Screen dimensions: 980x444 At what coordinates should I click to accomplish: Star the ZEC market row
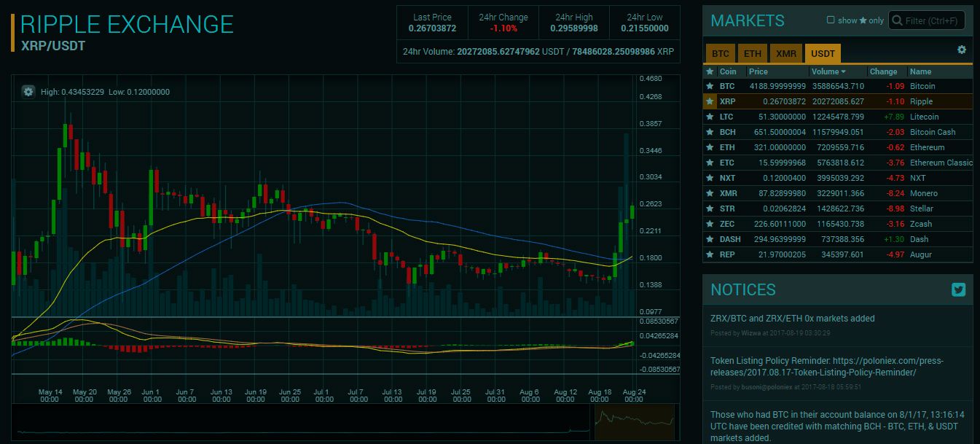pos(710,224)
